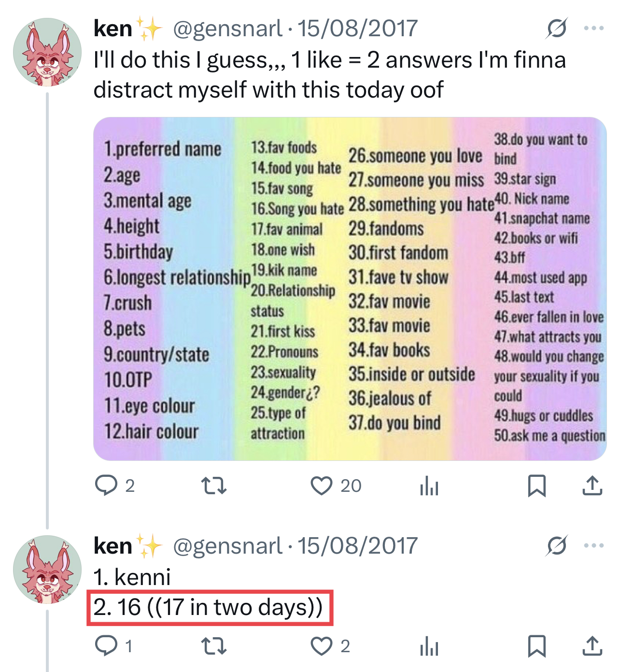Open ken's profile avatar on first tweet
This screenshot has height=672, width=620.
tap(47, 52)
